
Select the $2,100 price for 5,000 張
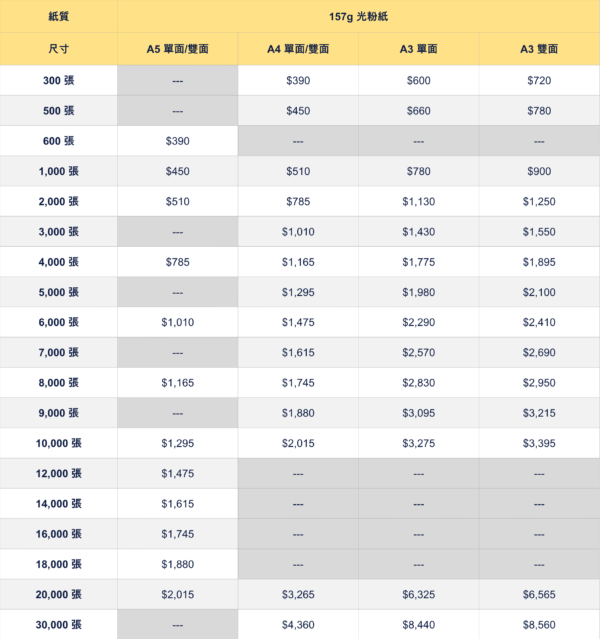tap(539, 292)
